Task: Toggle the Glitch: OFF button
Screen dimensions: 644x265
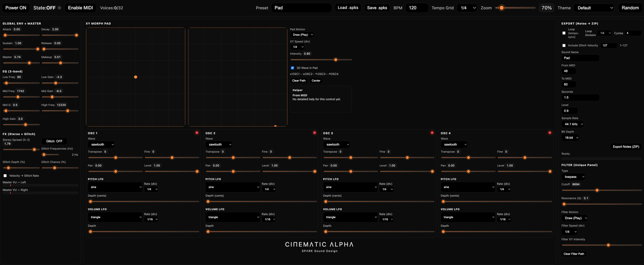Action: [55, 141]
